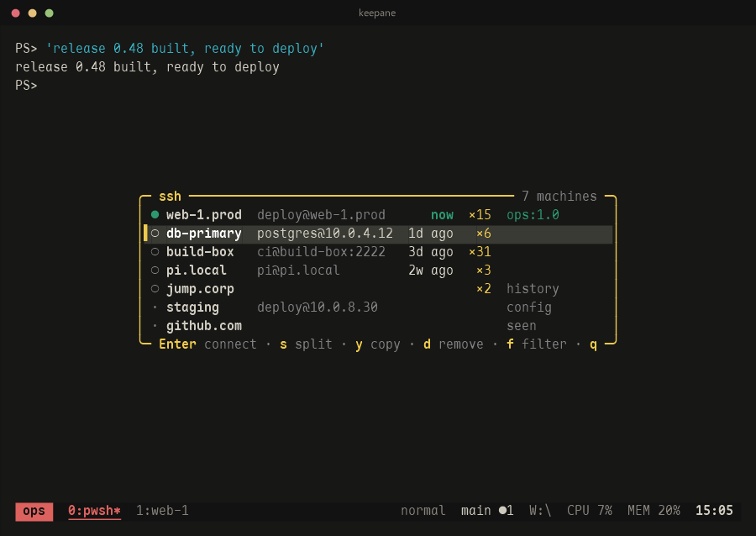The height and width of the screenshot is (536, 756).
Task: Click the W:\ path in the status bar
Action: pyautogui.click(x=540, y=511)
